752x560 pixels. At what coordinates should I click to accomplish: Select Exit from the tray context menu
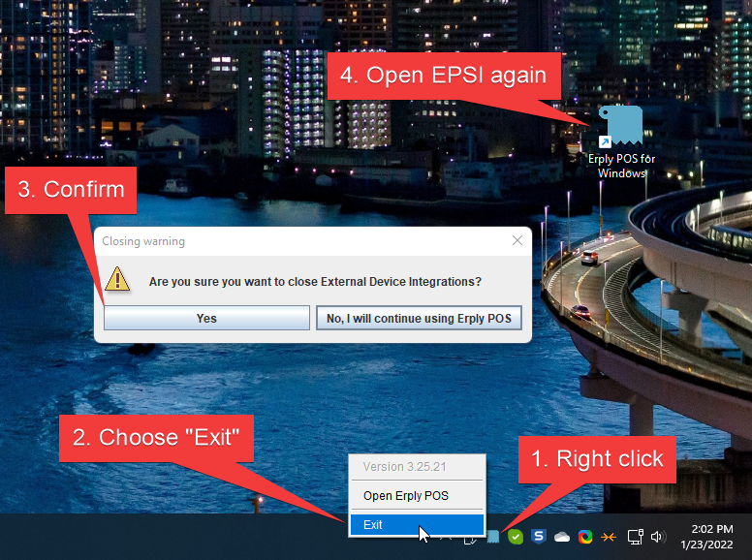tap(417, 524)
